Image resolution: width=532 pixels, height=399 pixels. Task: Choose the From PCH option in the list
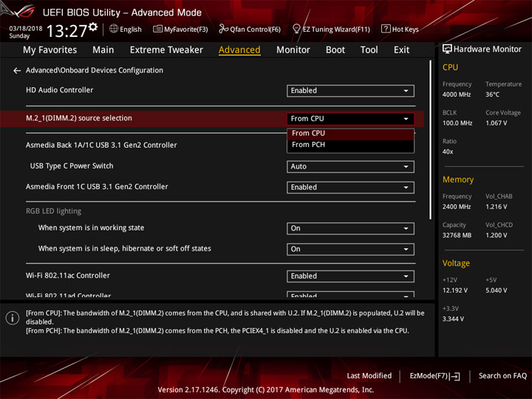[350, 145]
